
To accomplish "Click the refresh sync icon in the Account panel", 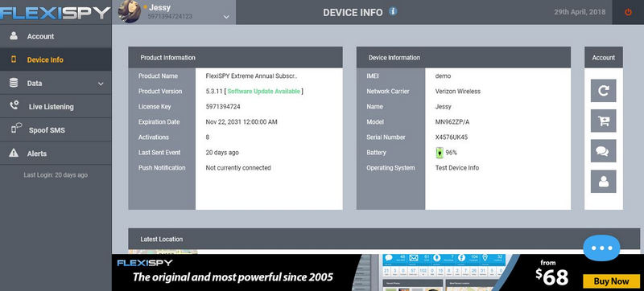I will (603, 91).
